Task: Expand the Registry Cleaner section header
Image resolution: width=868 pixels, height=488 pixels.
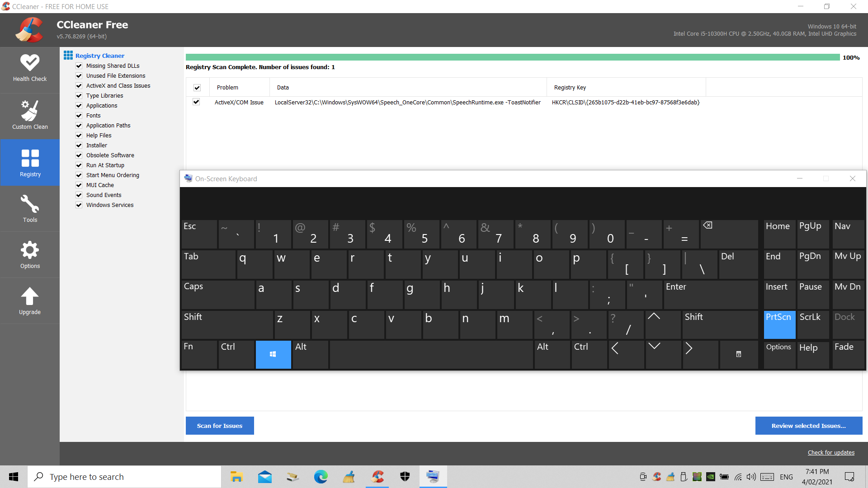Action: pos(99,55)
